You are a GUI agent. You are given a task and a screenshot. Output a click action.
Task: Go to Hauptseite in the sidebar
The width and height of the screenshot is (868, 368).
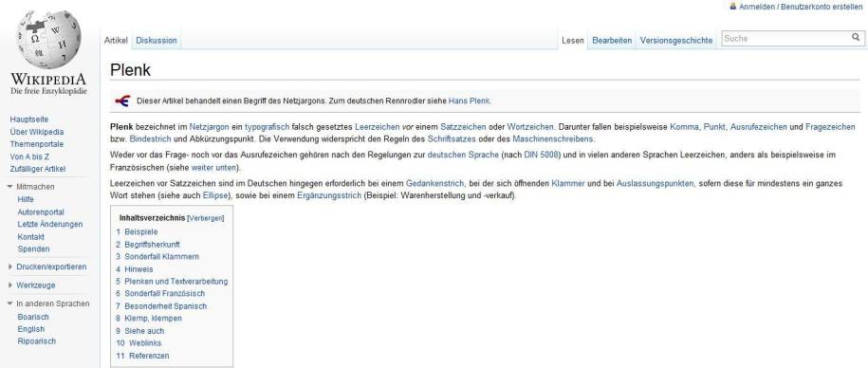pyautogui.click(x=29, y=120)
